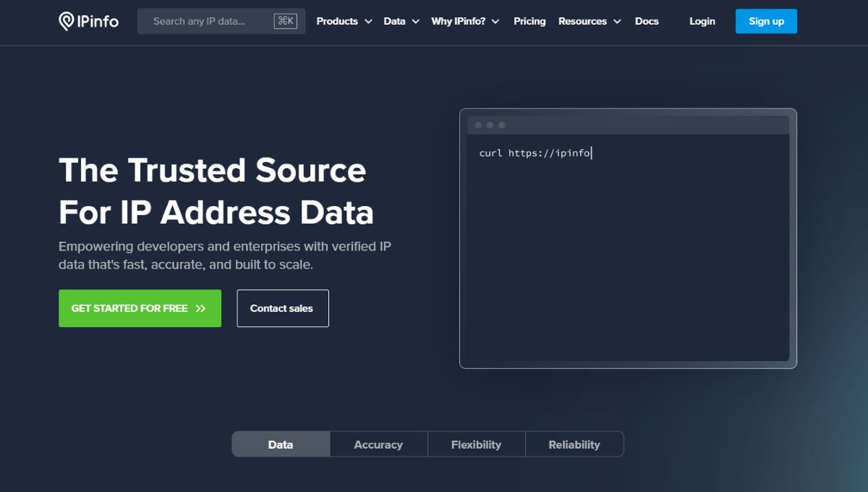Click the Contact sales button
The image size is (868, 492).
tap(282, 308)
